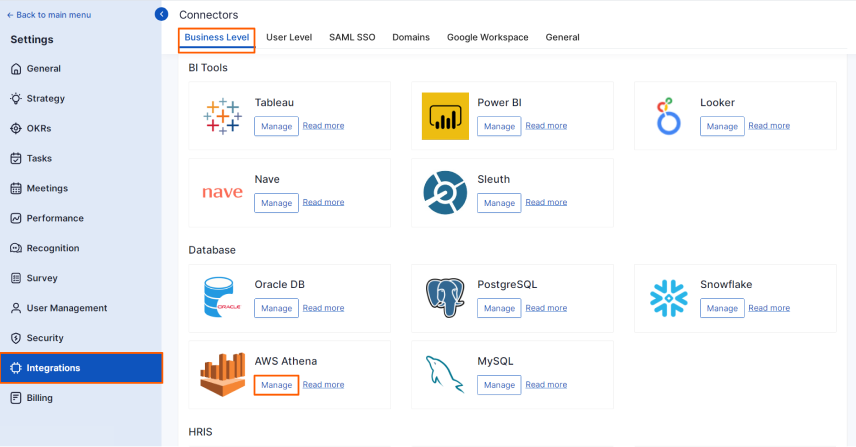The image size is (856, 447).
Task: Click the AWS Athena logo
Action: point(222,374)
